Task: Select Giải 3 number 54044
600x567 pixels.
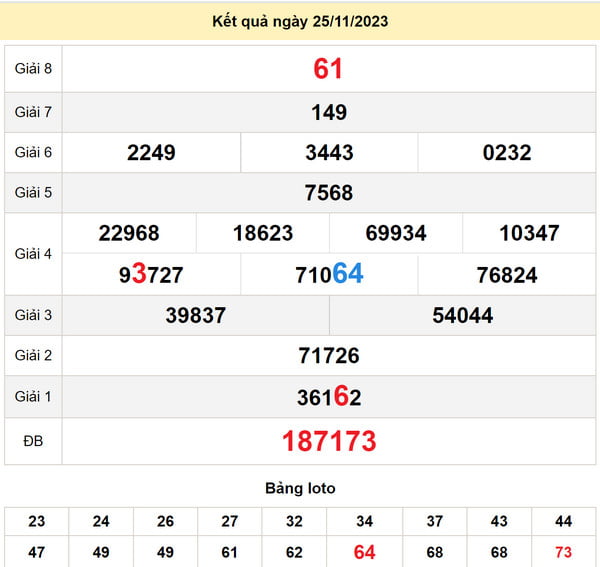Action: (463, 316)
